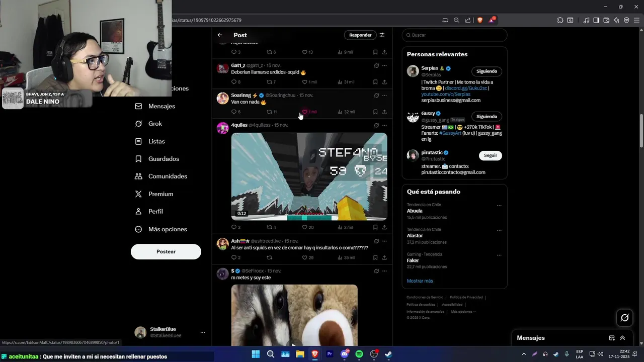644x362 pixels.
Task: Bookmark the 4quiles reply
Action: 375,227
